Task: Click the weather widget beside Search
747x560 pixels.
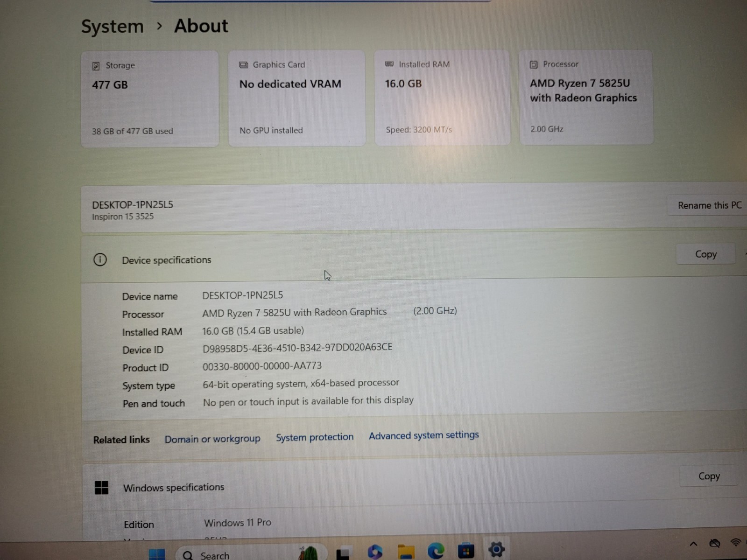Action: 308,553
